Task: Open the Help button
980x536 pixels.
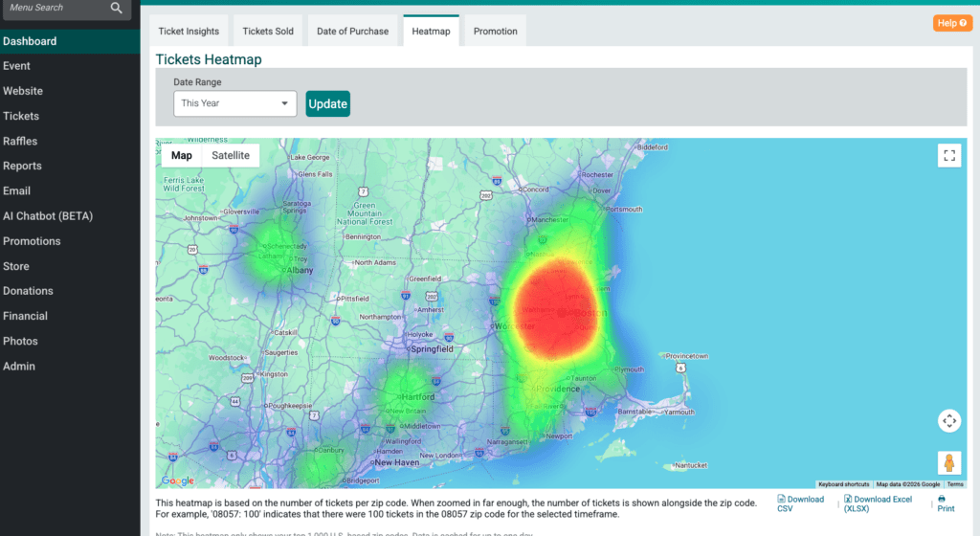Action: [952, 23]
